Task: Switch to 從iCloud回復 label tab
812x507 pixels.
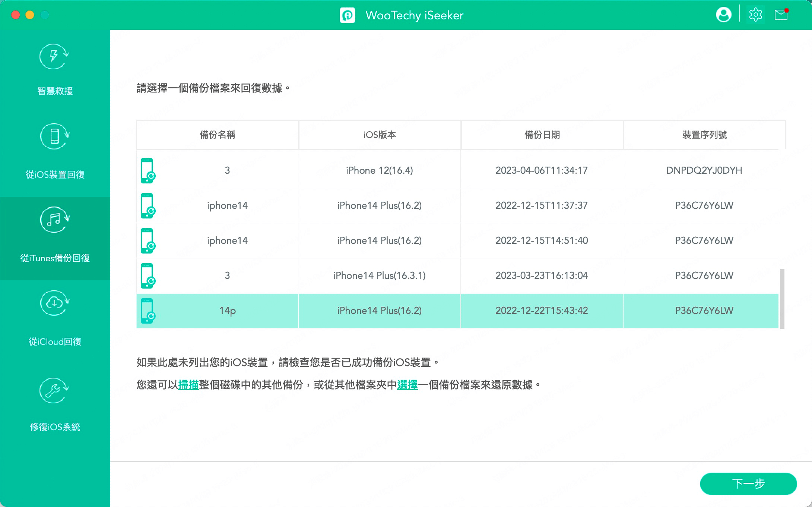Action: click(55, 341)
